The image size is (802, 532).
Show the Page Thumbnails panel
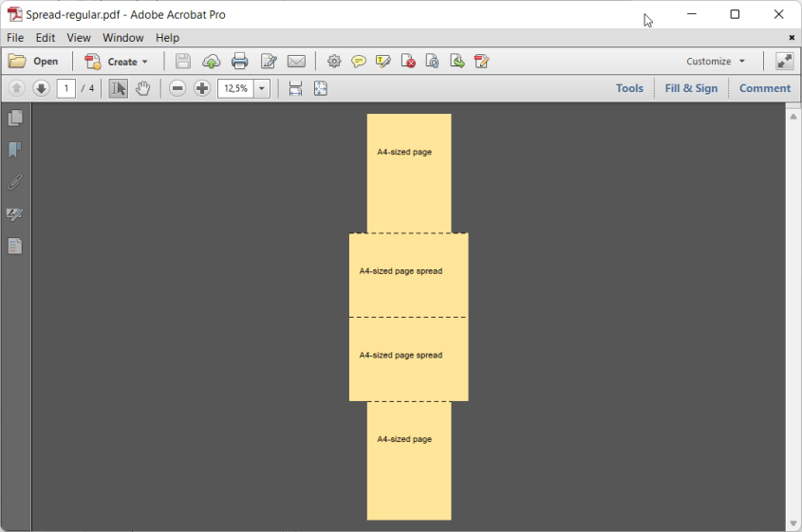coord(15,118)
